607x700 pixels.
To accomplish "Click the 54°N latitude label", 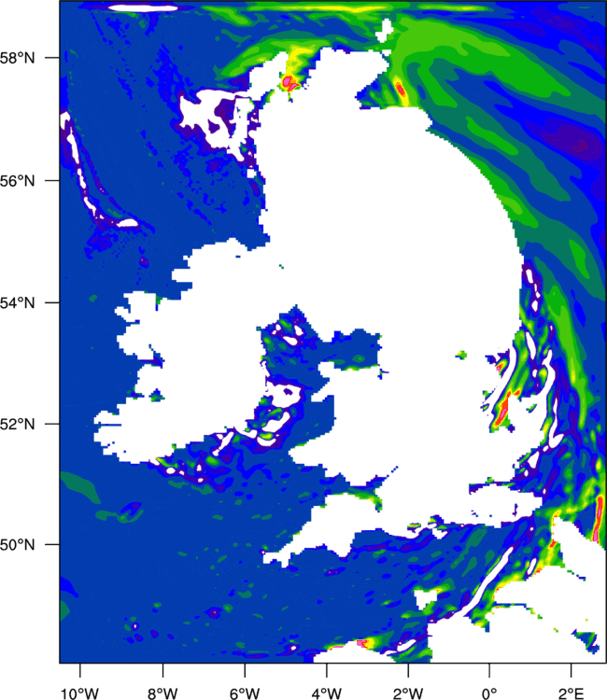I will click(x=17, y=303).
